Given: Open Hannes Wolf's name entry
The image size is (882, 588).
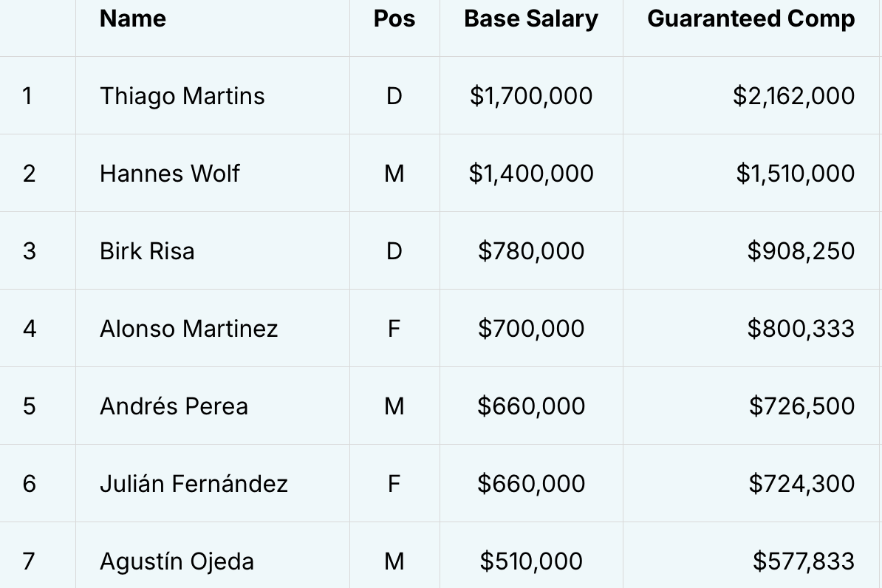Looking at the screenshot, I should point(170,174).
